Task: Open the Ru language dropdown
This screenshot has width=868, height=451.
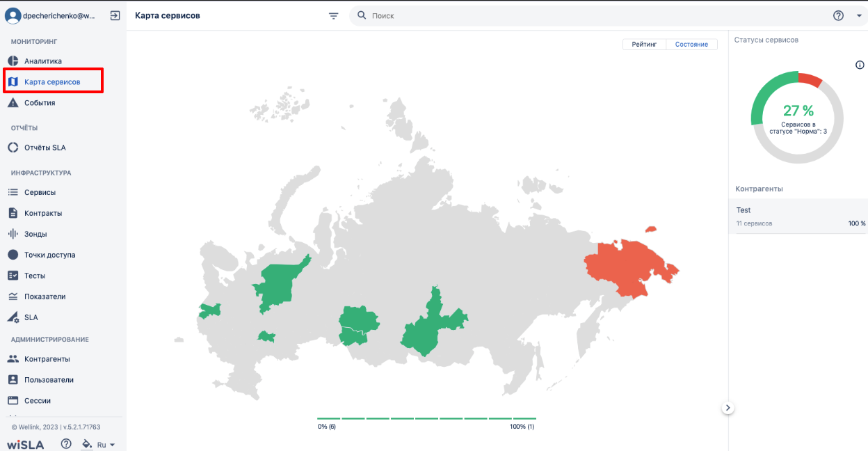Action: pyautogui.click(x=106, y=445)
